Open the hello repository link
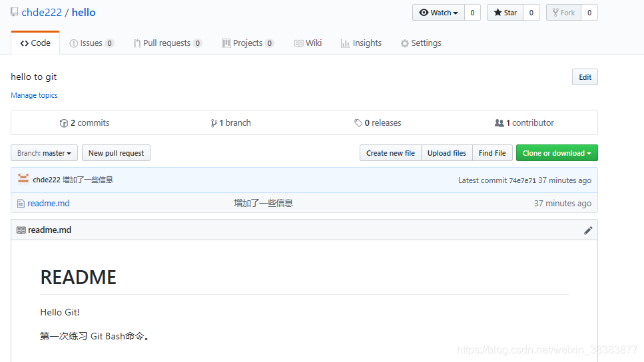The height and width of the screenshot is (362, 644). click(83, 13)
